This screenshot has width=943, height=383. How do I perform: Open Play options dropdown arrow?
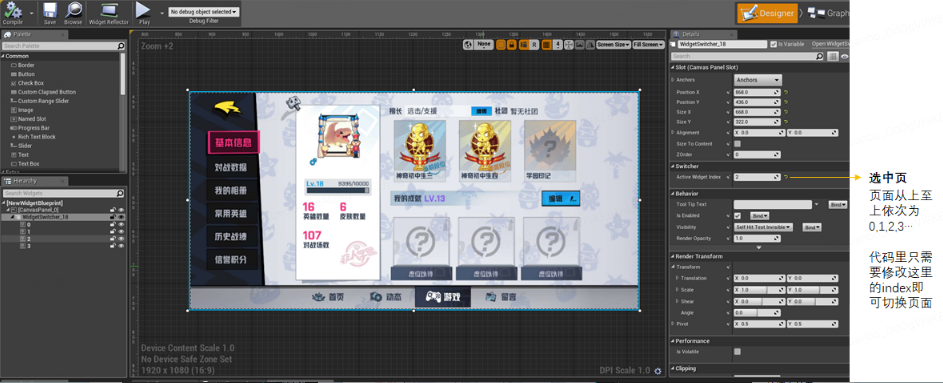click(162, 12)
